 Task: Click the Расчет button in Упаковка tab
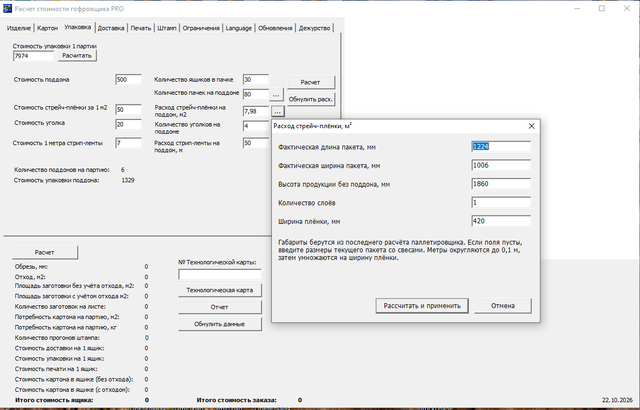tap(311, 82)
